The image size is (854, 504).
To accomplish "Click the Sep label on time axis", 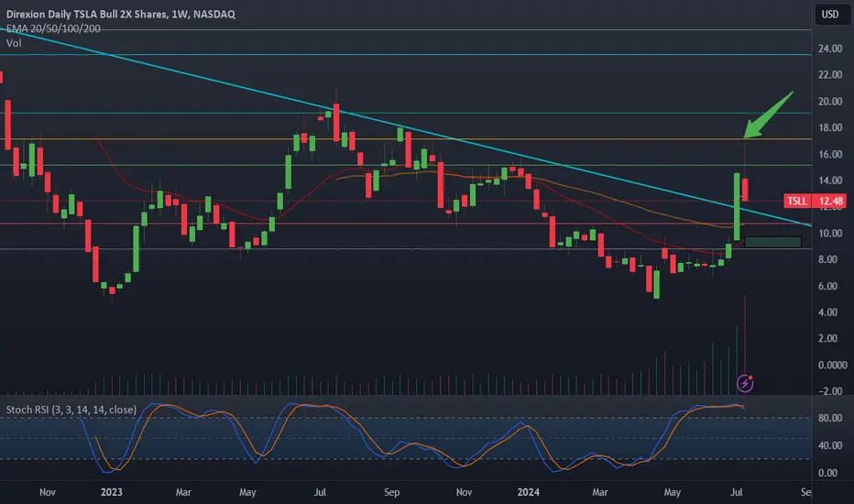I will [x=391, y=492].
